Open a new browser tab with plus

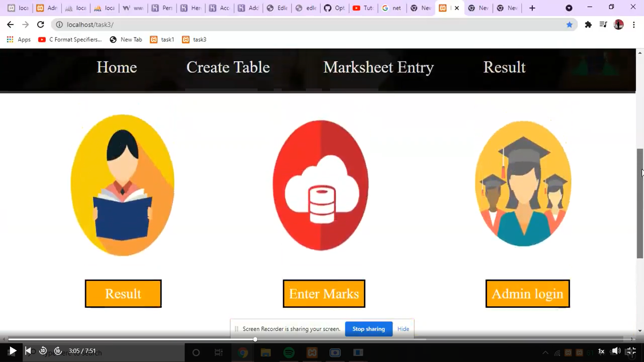532,8
